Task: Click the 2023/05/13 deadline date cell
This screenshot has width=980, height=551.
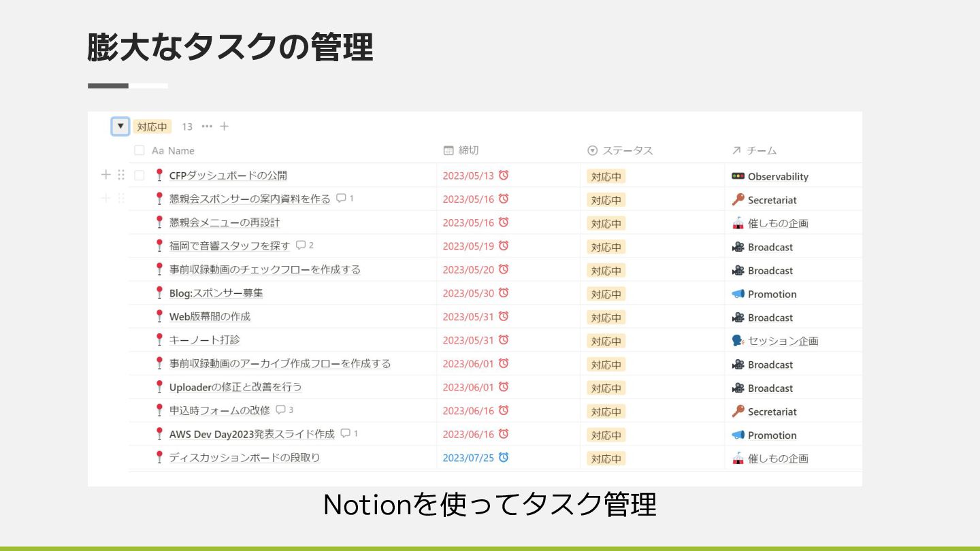Action: pyautogui.click(x=468, y=176)
